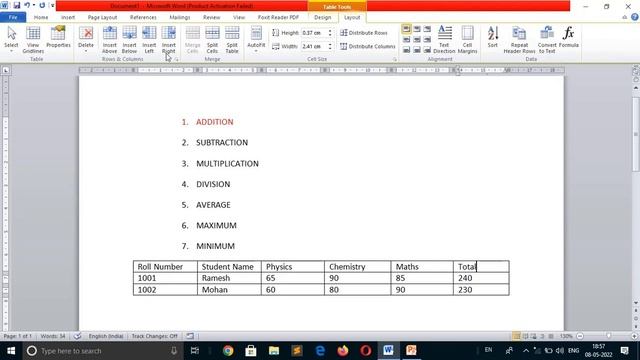
Task: Open Word Help icon
Action: (635, 17)
